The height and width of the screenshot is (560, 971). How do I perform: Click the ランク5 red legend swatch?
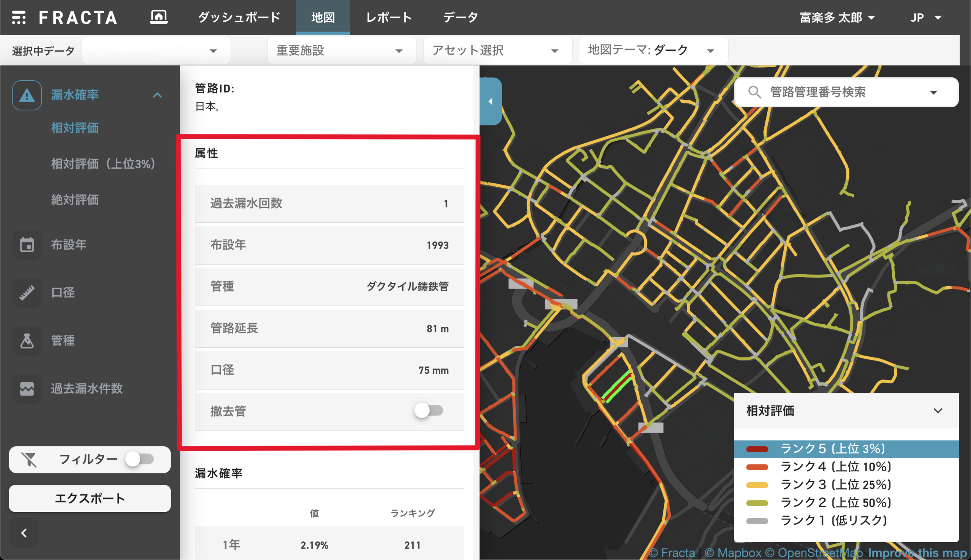tap(757, 449)
